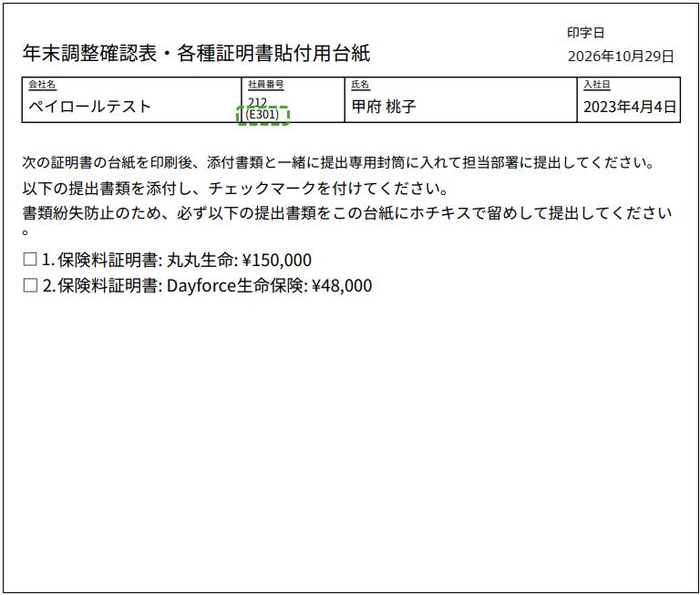Screen dimensions: 700x595
Task: Select the employee name 甲府 桃子
Action: click(384, 107)
